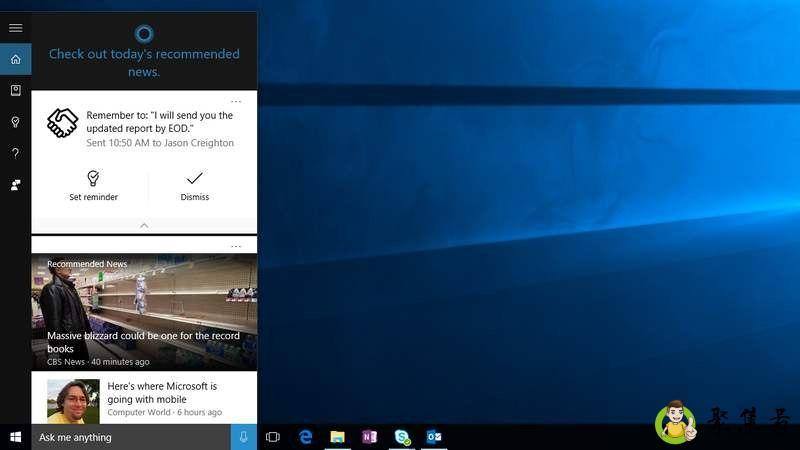Viewport: 800px width, 450px height.
Task: Open OneNote from the taskbar
Action: click(370, 437)
